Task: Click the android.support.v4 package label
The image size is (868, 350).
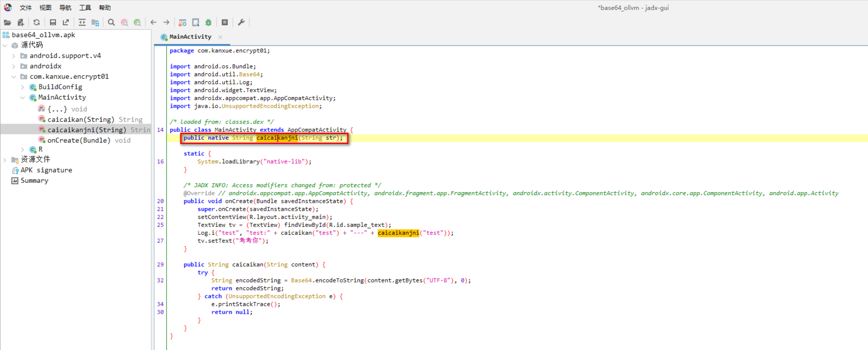Action: point(65,55)
